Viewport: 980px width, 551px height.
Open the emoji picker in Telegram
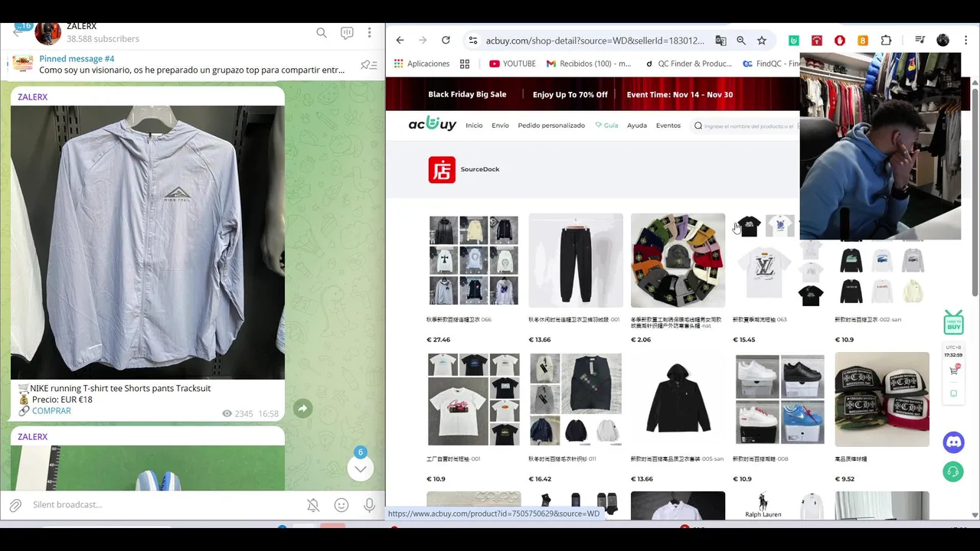(x=341, y=505)
